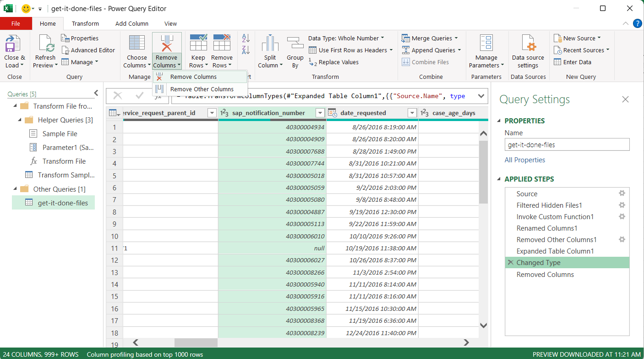Image resolution: width=644 pixels, height=359 pixels.
Task: Open the Advanced Editor
Action: point(88,50)
